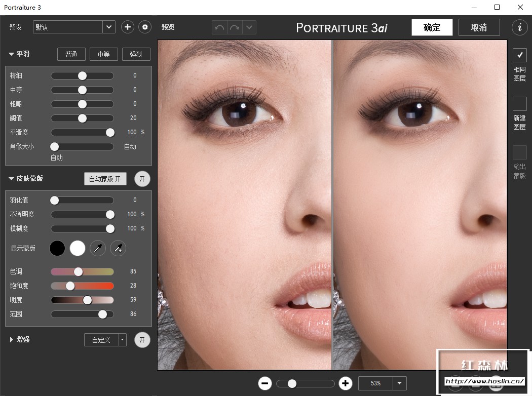The height and width of the screenshot is (396, 532).
Task: Apply the 普通 smoothing preset
Action: (71, 54)
